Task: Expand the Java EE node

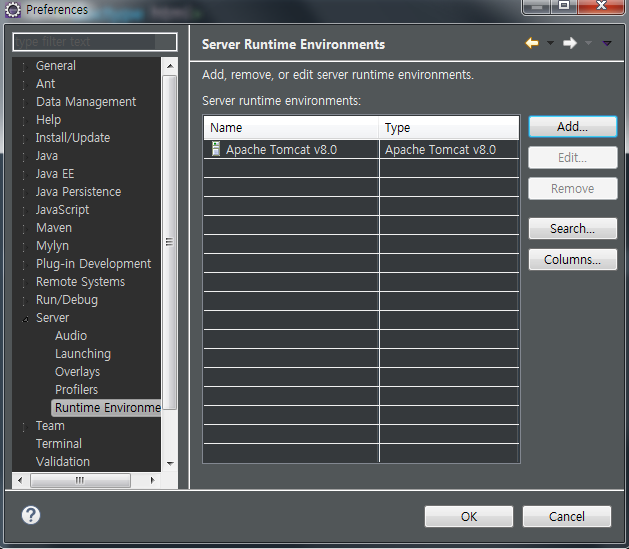Action: 25,175
